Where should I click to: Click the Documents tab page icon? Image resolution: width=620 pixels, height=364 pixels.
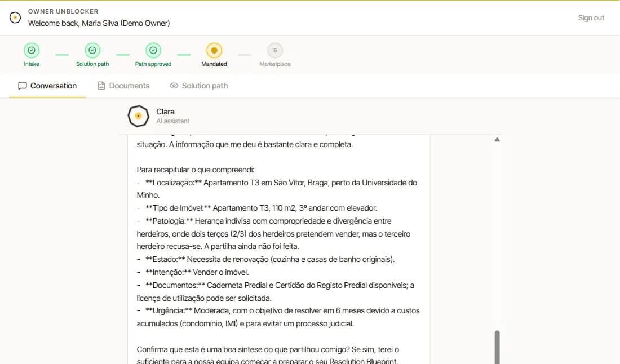101,86
